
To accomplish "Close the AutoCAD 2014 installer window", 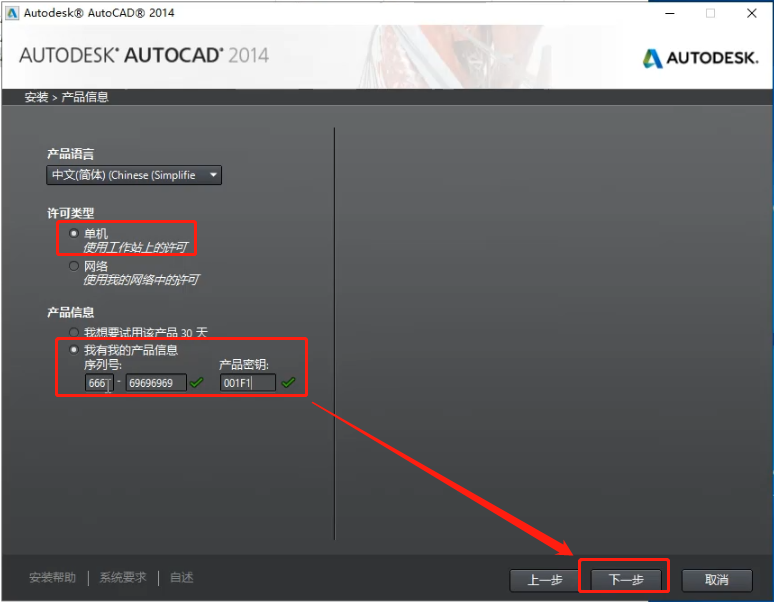I will [x=752, y=13].
